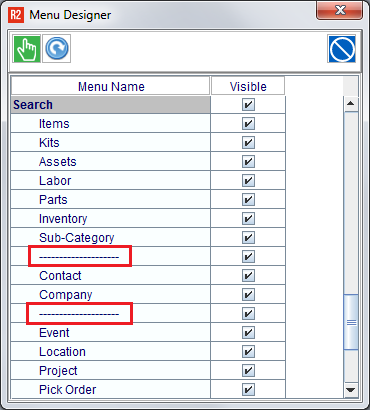Hide the separator above Contact
This screenshot has width=370, height=410.
248,256
